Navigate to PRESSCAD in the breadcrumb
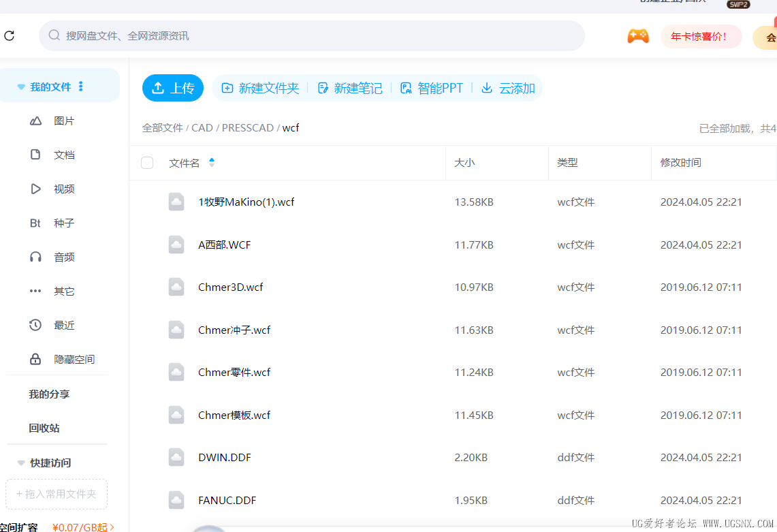The height and width of the screenshot is (532, 777). pyautogui.click(x=248, y=128)
